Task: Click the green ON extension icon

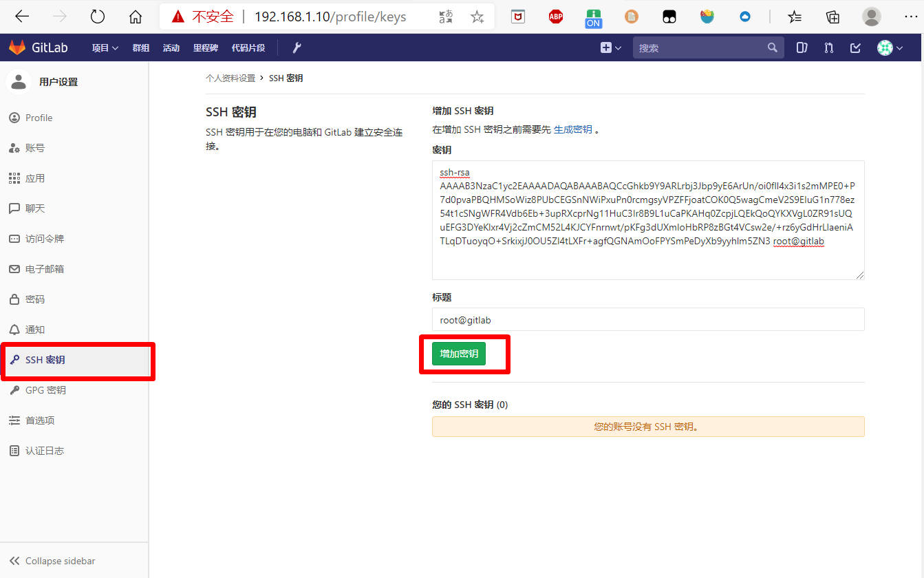Action: (594, 17)
